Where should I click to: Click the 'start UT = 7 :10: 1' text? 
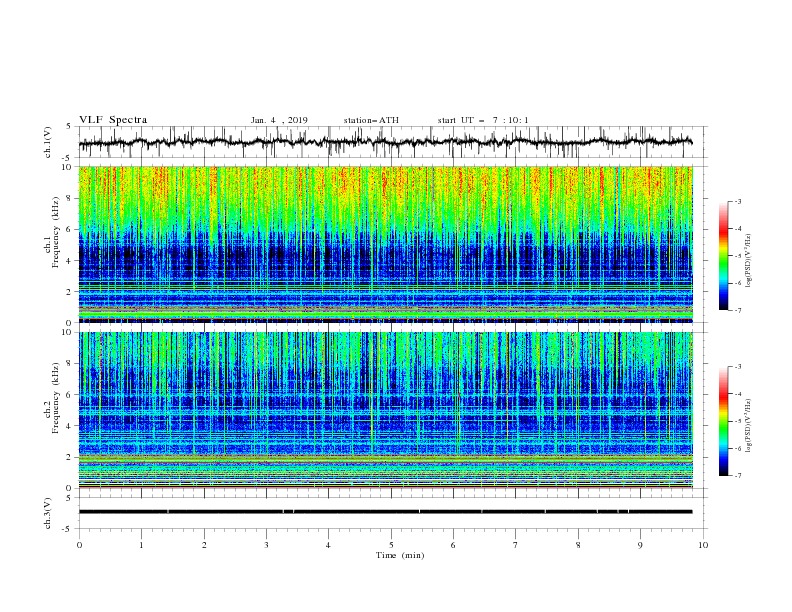pos(483,120)
